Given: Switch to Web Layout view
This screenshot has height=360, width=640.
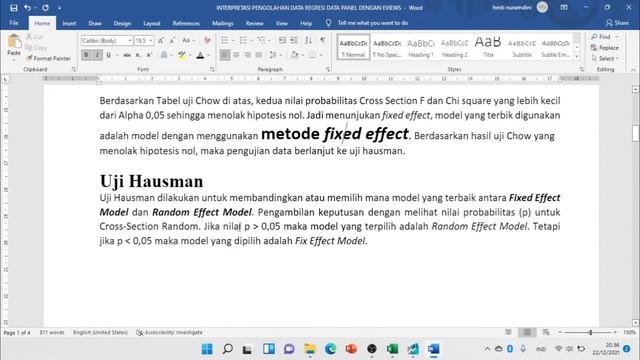Looking at the screenshot, I should tap(546, 332).
